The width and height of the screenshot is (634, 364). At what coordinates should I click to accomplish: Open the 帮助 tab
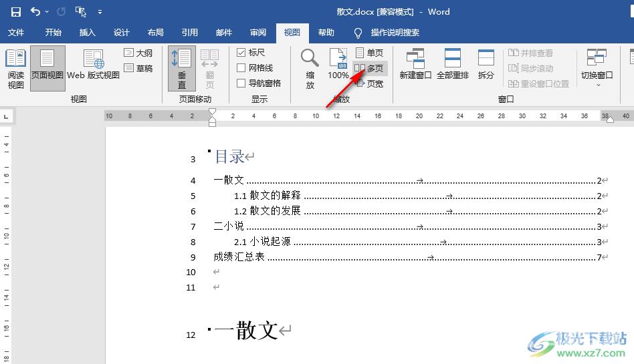point(326,32)
